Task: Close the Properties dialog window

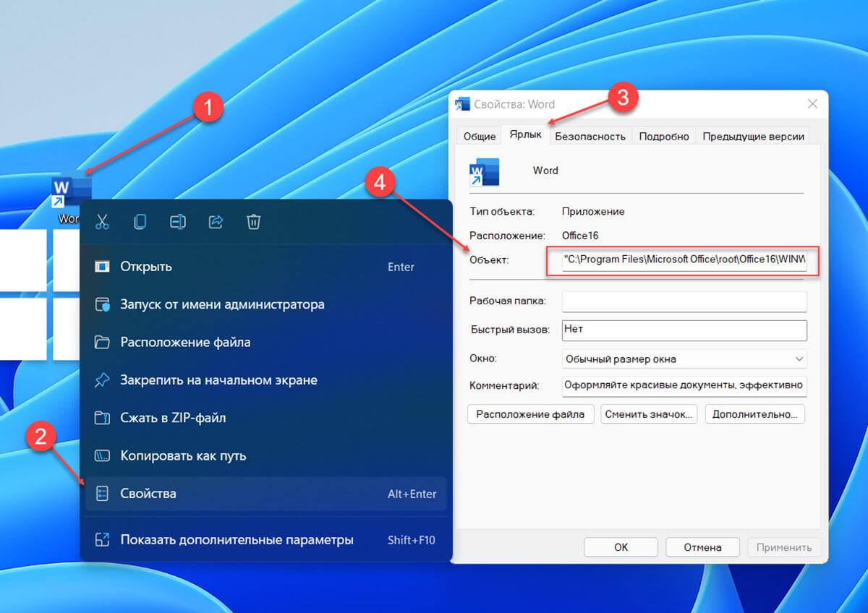Action: 812,104
